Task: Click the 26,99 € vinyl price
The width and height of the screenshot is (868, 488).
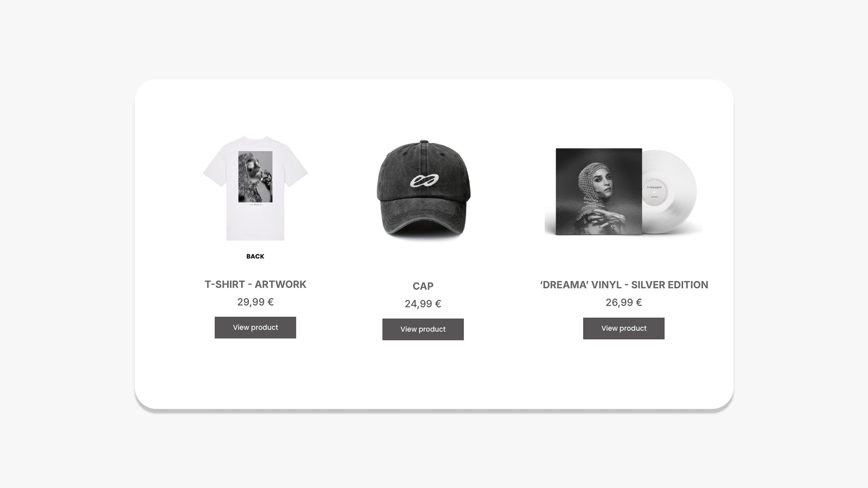Action: point(624,303)
